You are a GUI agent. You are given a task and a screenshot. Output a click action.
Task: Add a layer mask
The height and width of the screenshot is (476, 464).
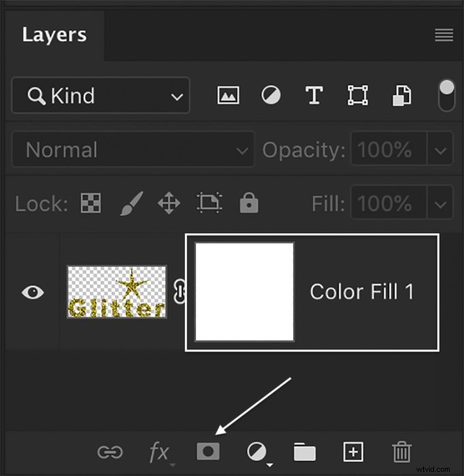[x=208, y=452]
